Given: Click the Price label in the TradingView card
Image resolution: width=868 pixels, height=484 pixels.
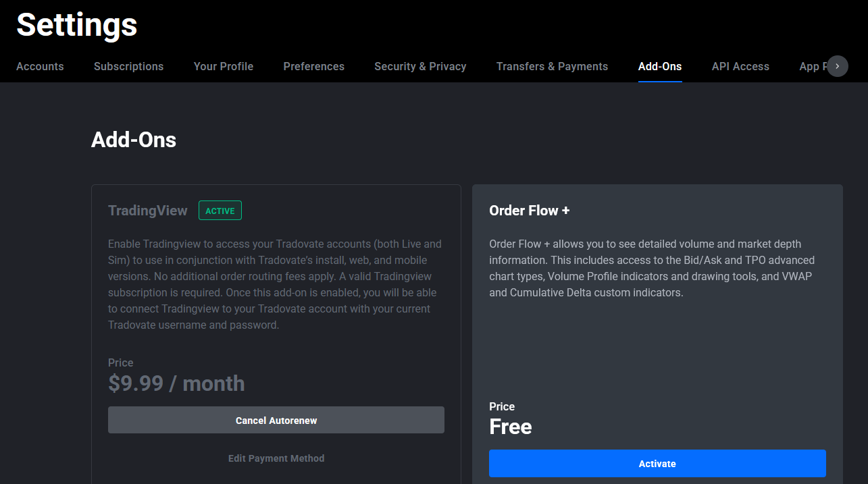Looking at the screenshot, I should (121, 362).
